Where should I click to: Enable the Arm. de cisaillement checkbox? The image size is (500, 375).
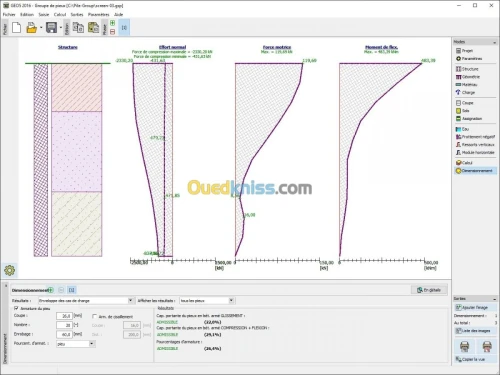pyautogui.click(x=95, y=316)
